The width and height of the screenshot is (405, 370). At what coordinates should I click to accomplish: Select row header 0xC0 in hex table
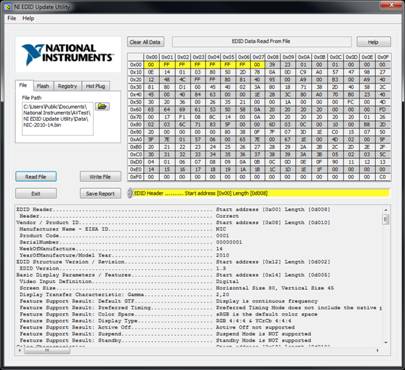tap(136, 155)
